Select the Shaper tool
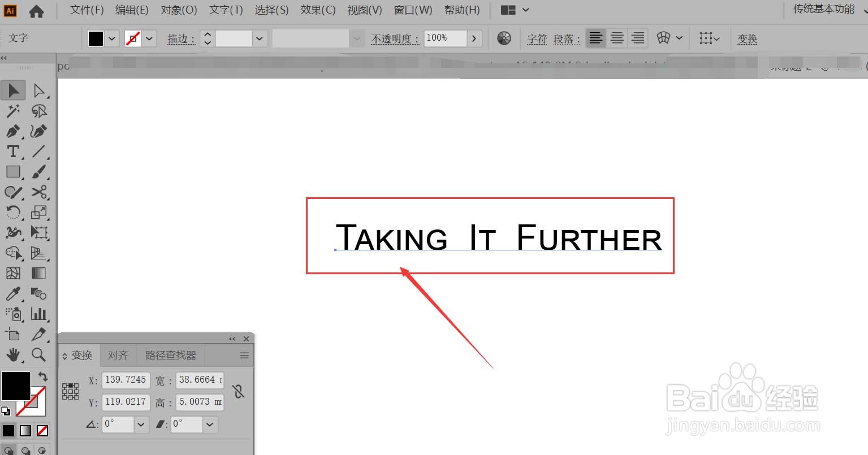The width and height of the screenshot is (868, 455). point(13,192)
